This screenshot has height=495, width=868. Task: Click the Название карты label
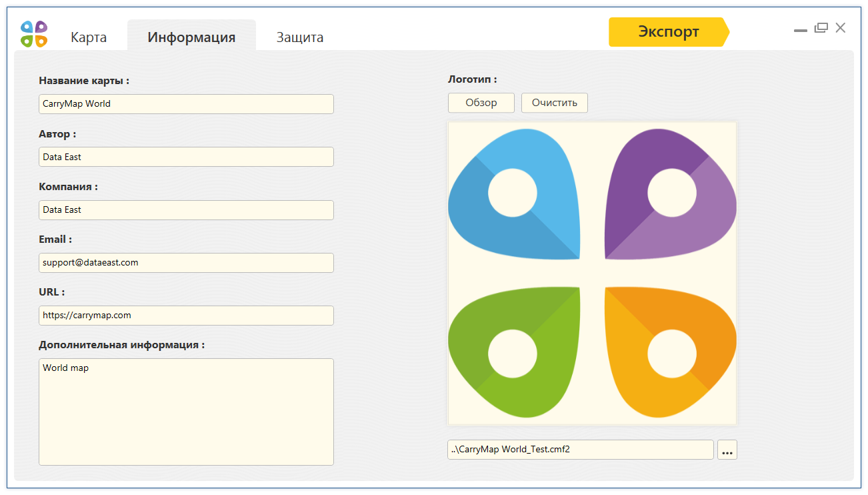pyautogui.click(x=84, y=81)
